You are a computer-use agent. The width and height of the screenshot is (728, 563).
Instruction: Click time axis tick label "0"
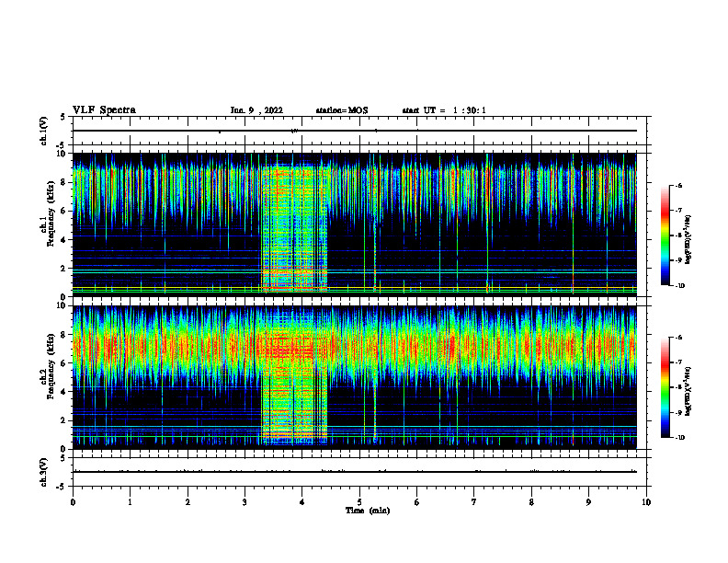tap(73, 502)
